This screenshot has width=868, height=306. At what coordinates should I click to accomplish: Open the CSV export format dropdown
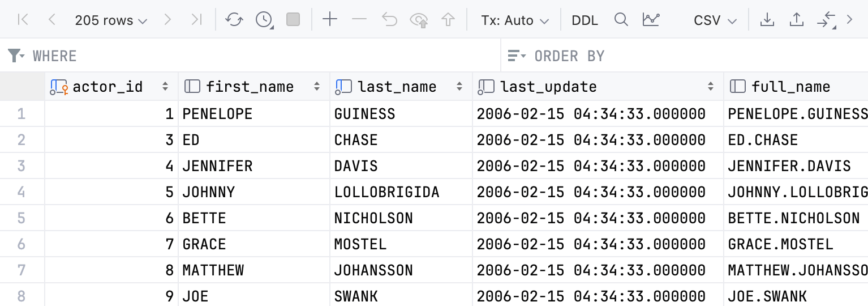coord(715,20)
